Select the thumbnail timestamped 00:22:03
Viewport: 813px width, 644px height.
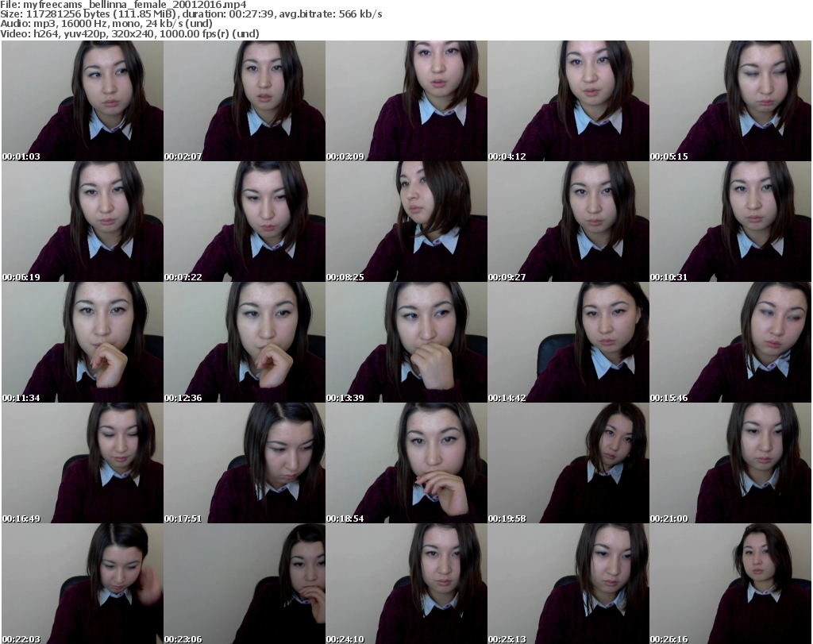click(83, 584)
